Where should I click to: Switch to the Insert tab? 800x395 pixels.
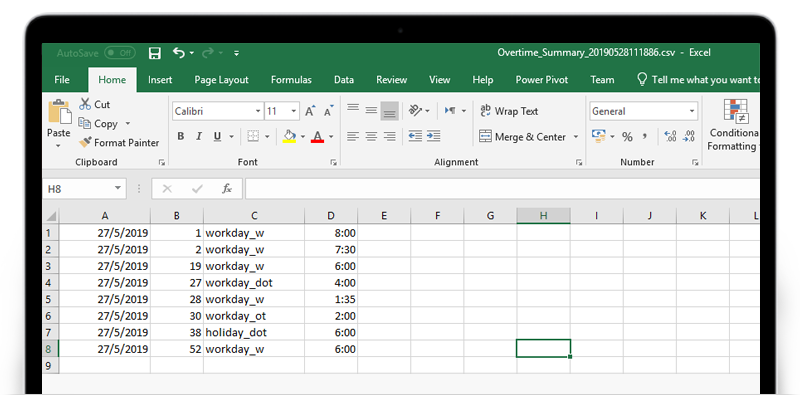point(160,80)
